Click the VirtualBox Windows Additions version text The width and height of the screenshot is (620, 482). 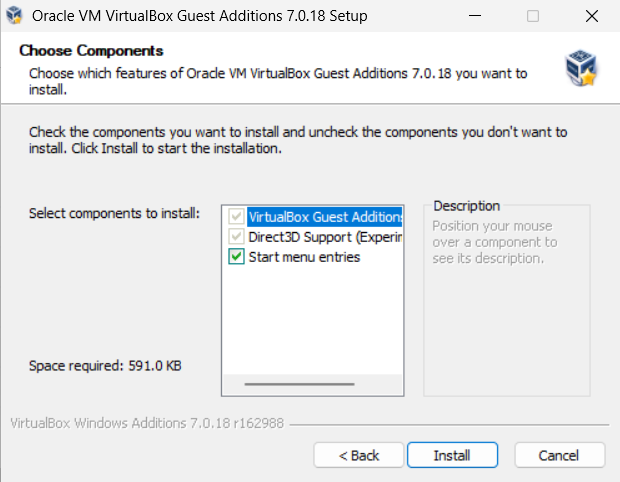[x=146, y=423]
